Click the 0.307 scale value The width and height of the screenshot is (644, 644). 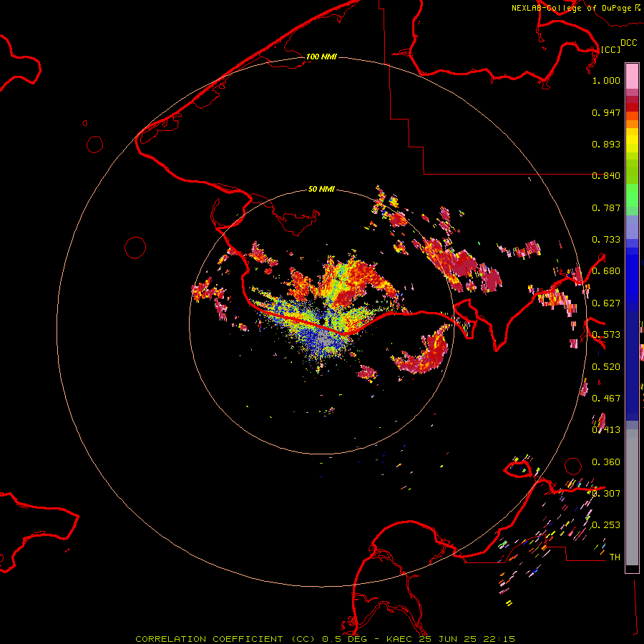(x=606, y=494)
